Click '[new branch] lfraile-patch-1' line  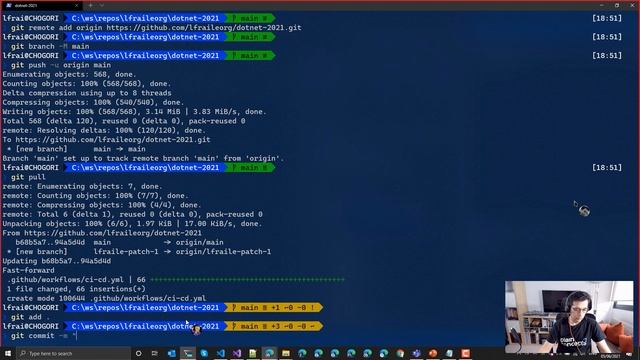pos(139,252)
